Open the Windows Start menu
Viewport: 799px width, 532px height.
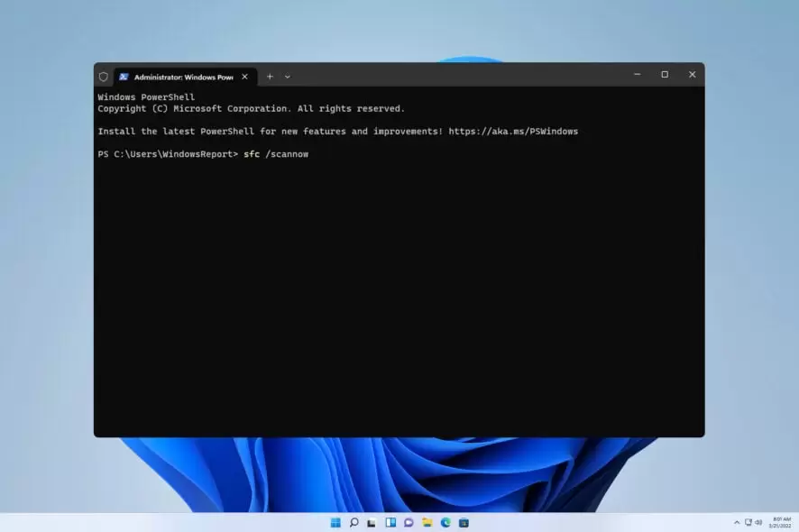tap(335, 522)
